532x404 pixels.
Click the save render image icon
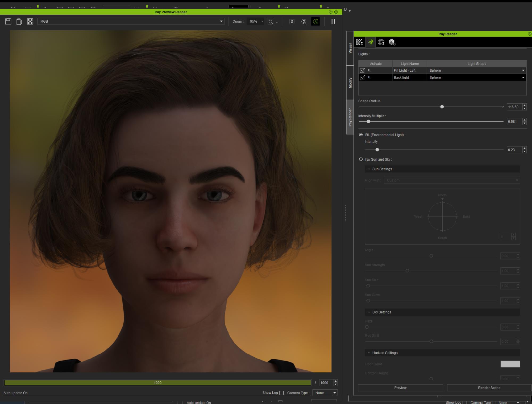(8, 22)
